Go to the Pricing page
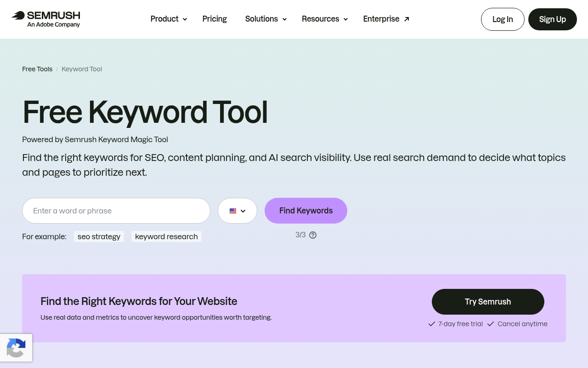588x368 pixels. point(215,19)
